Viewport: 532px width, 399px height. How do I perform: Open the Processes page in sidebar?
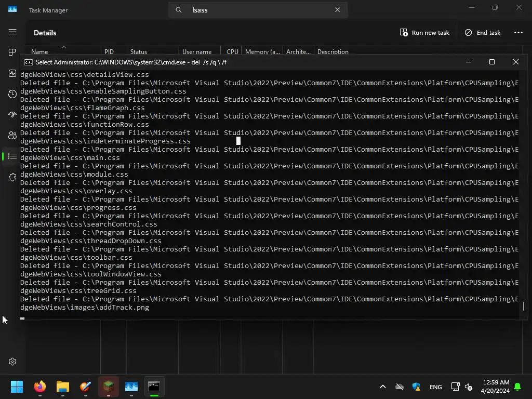[12, 52]
